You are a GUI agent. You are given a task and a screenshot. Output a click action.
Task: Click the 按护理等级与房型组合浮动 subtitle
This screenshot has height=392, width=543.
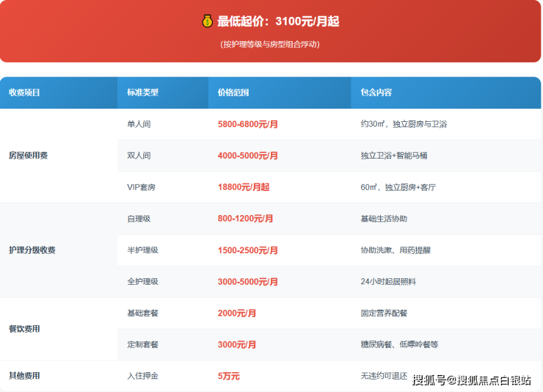click(270, 44)
